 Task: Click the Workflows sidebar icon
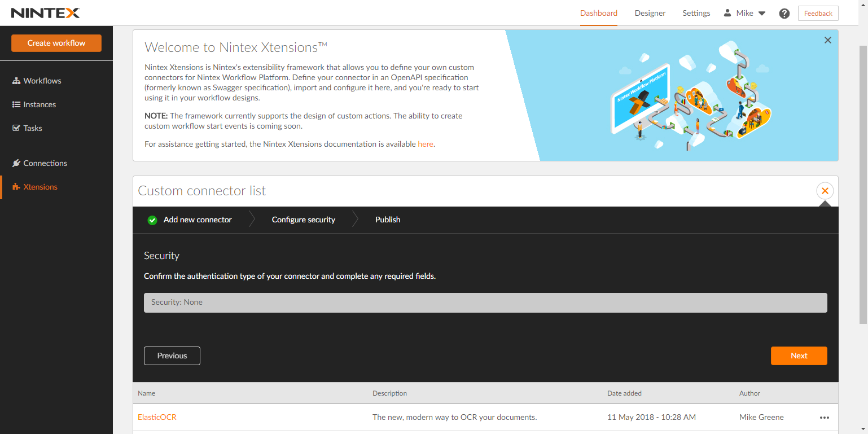pos(16,81)
